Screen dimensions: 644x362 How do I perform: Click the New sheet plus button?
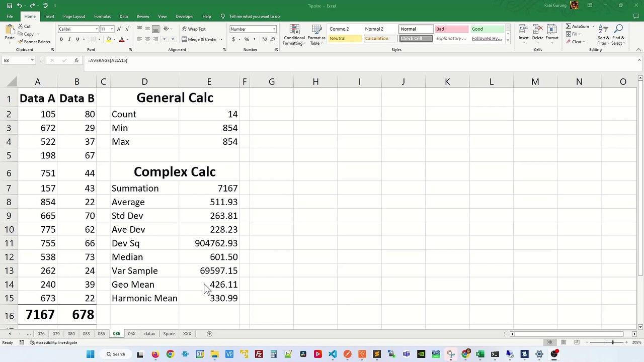pyautogui.click(x=210, y=334)
